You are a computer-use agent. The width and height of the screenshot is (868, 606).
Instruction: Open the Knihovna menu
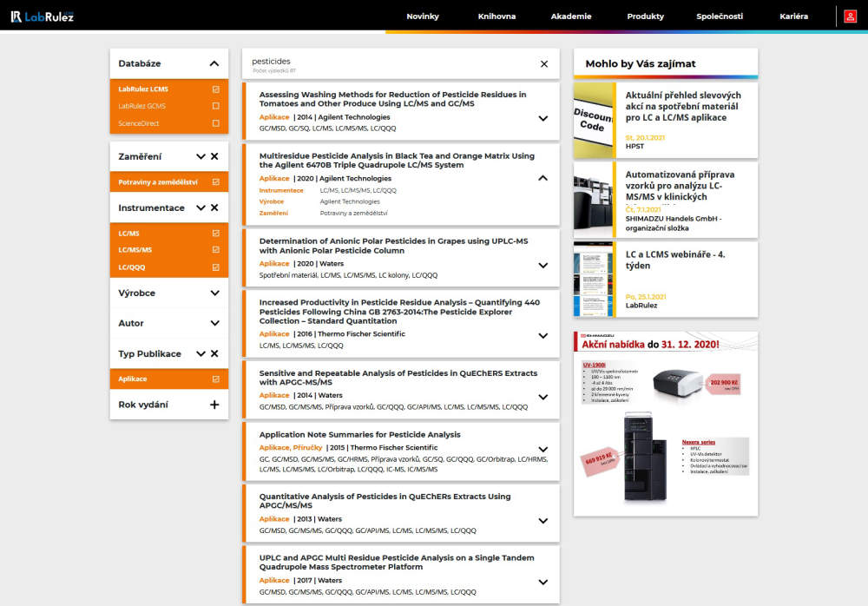[x=496, y=16]
